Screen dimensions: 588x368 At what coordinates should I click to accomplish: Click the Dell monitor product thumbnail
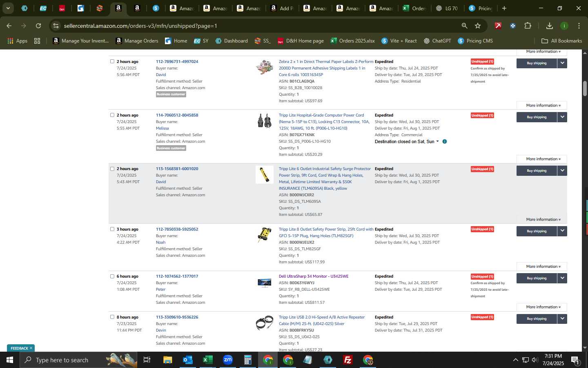pos(265,283)
